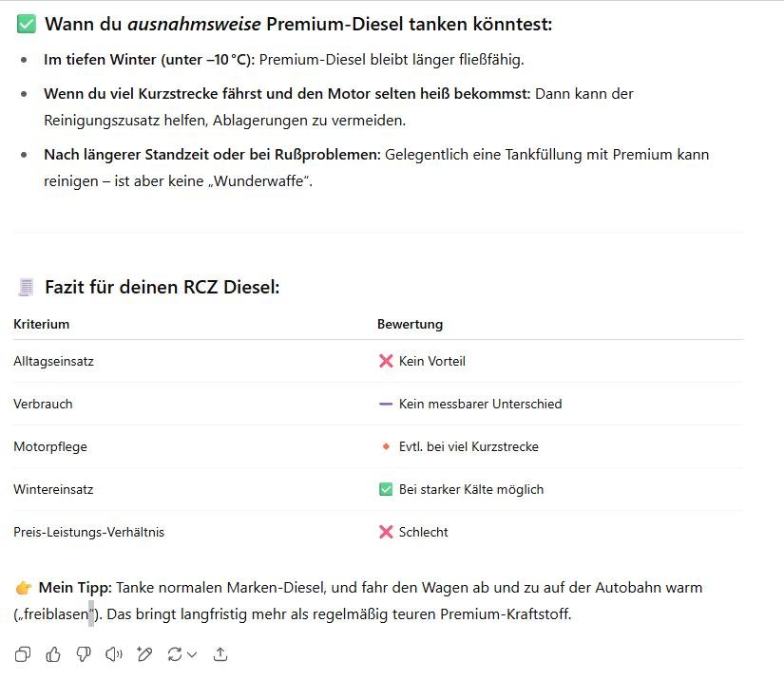Click the 'Bewertung' column header

(x=410, y=324)
